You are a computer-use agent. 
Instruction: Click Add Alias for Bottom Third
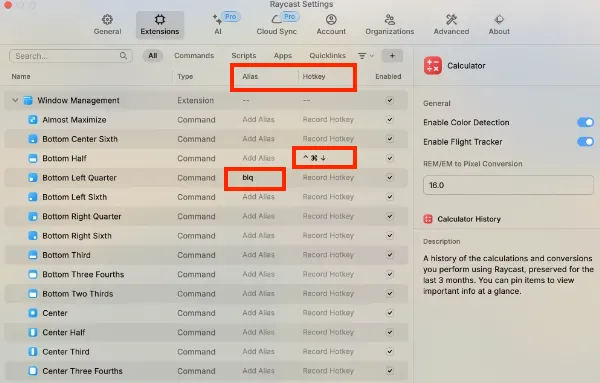[x=258, y=254]
